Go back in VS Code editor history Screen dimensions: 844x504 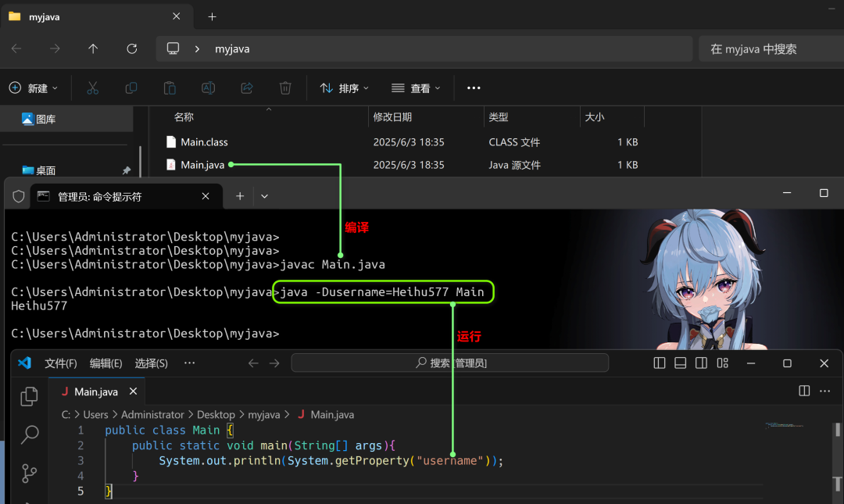pos(253,363)
